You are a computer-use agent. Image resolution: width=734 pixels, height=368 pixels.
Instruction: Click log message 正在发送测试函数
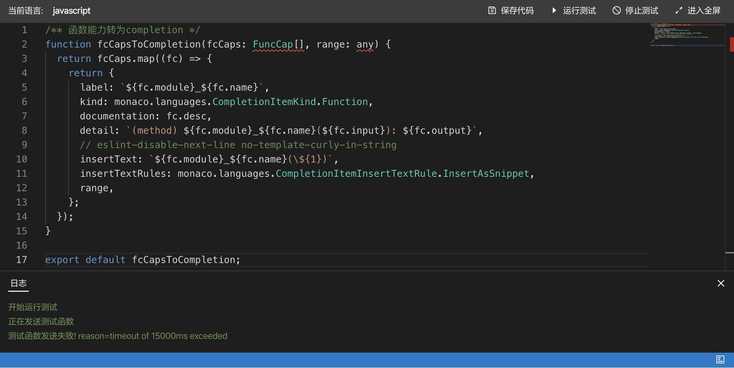[41, 321]
